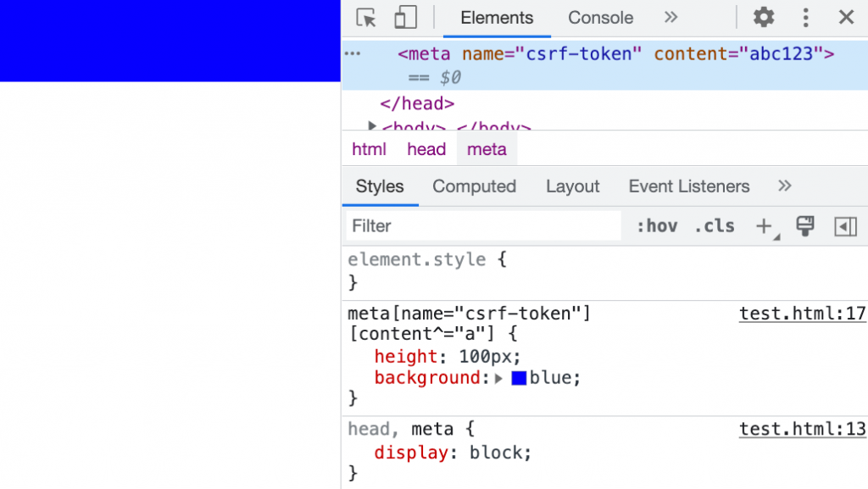Open the blue color swatch picker

[x=519, y=378]
